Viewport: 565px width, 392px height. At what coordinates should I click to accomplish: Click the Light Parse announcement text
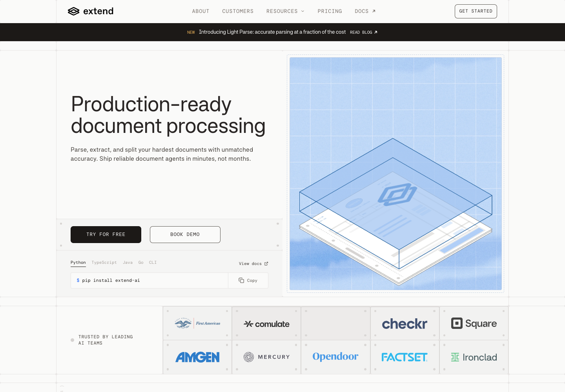coord(272,32)
